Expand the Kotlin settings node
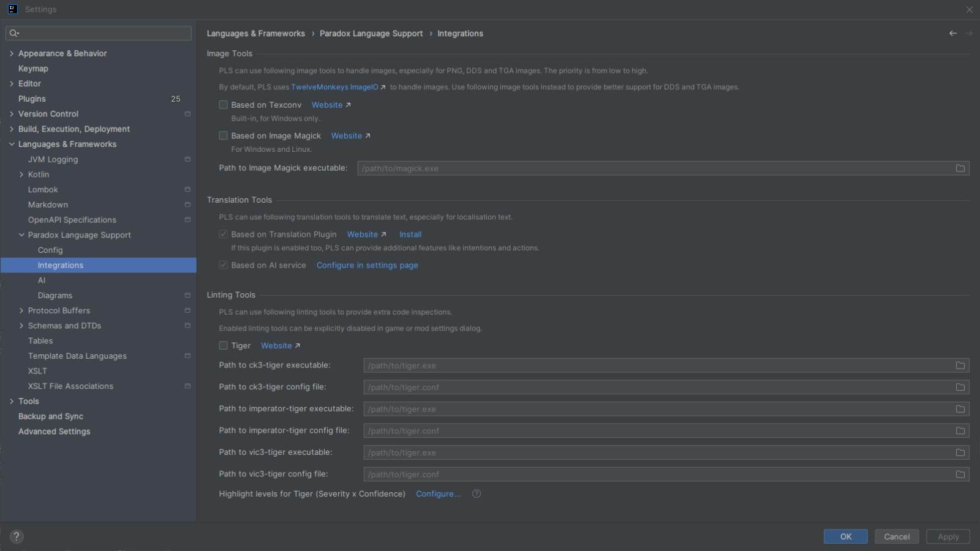 pyautogui.click(x=21, y=174)
